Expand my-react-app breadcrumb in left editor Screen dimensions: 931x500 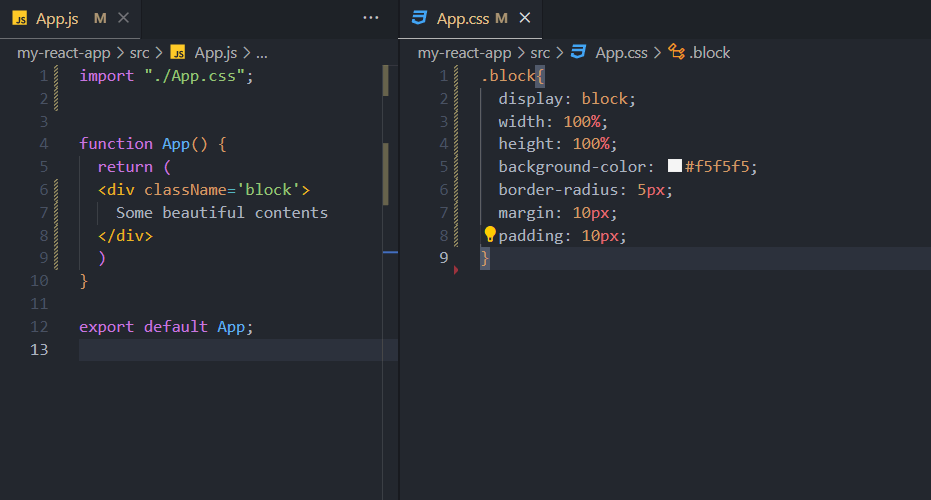pyautogui.click(x=63, y=53)
